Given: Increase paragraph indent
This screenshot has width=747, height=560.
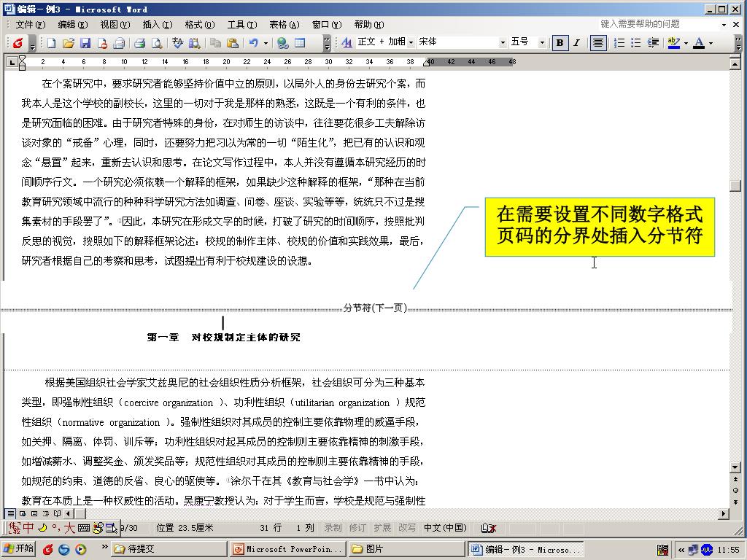Looking at the screenshot, I should coord(653,43).
